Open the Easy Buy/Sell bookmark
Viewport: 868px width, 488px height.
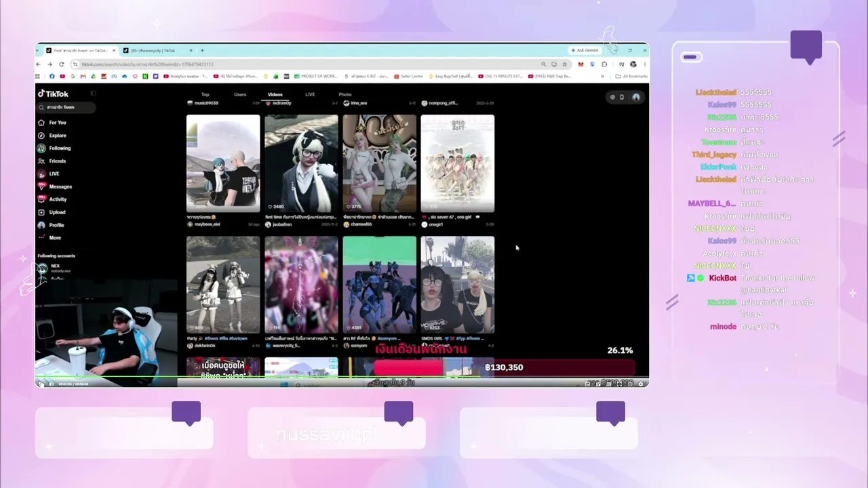tap(450, 77)
